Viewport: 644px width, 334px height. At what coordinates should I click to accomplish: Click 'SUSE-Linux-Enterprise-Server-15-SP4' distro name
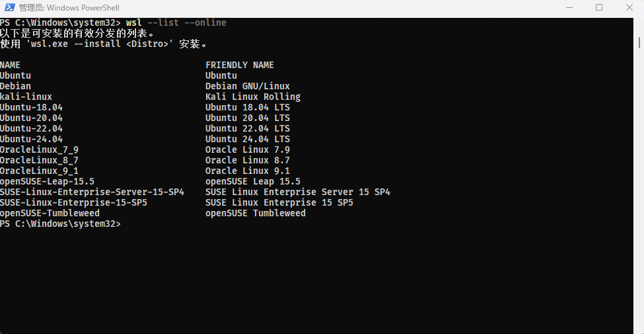pos(92,192)
